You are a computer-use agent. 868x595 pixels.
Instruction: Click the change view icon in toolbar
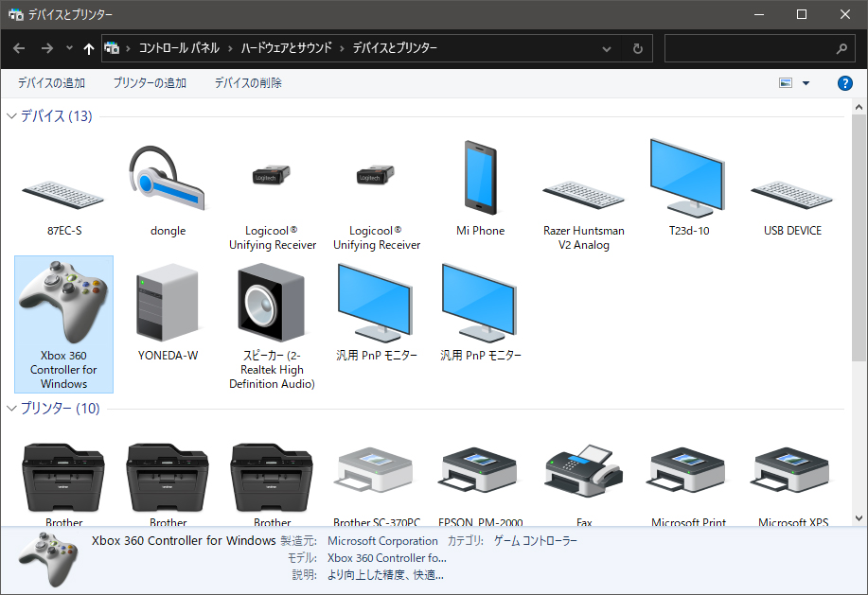[x=786, y=83]
